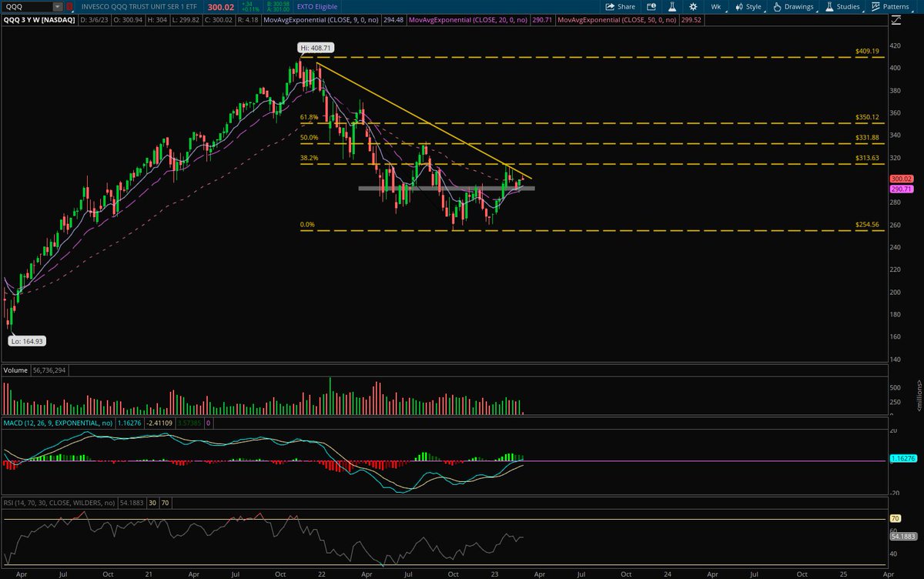The image size is (924, 579).
Task: Click the Share icon in the top toolbar
Action: 619,7
